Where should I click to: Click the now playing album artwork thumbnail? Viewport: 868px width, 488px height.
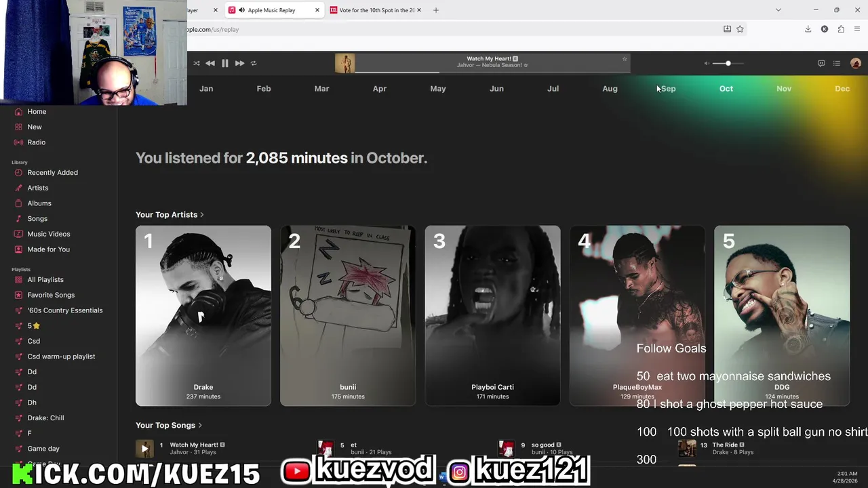[x=344, y=63]
